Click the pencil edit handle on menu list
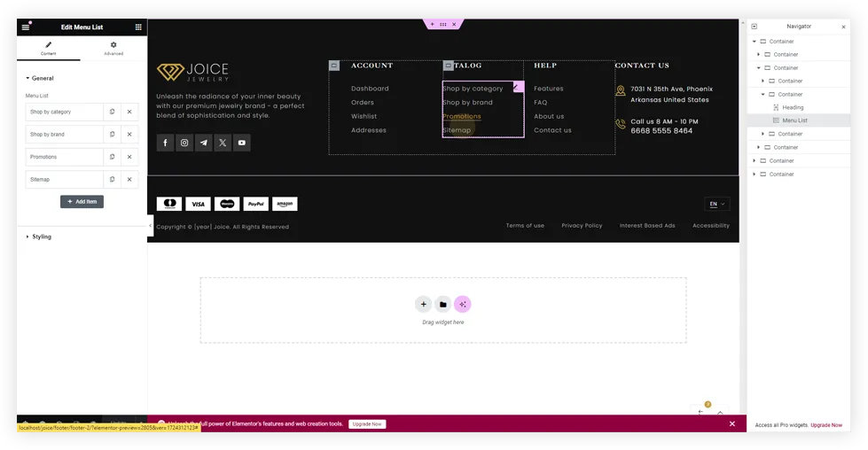 click(x=517, y=87)
